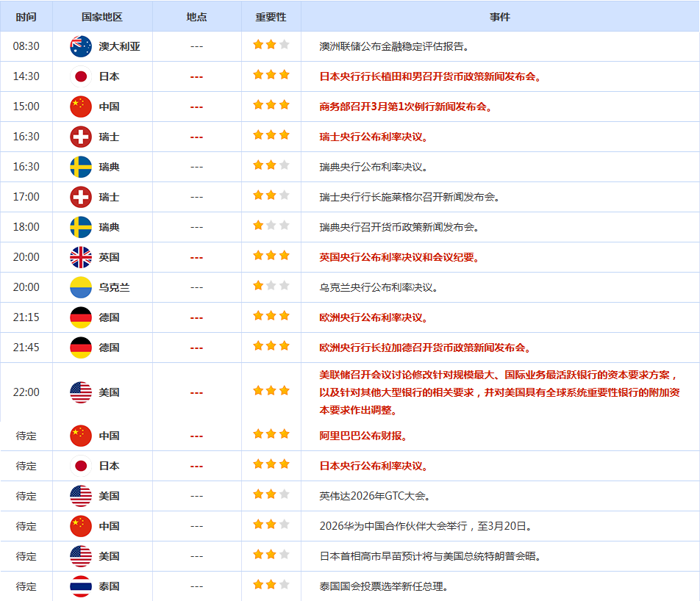Click Sweden flag in the 18:00 row
This screenshot has height=601, width=700.
(81, 227)
